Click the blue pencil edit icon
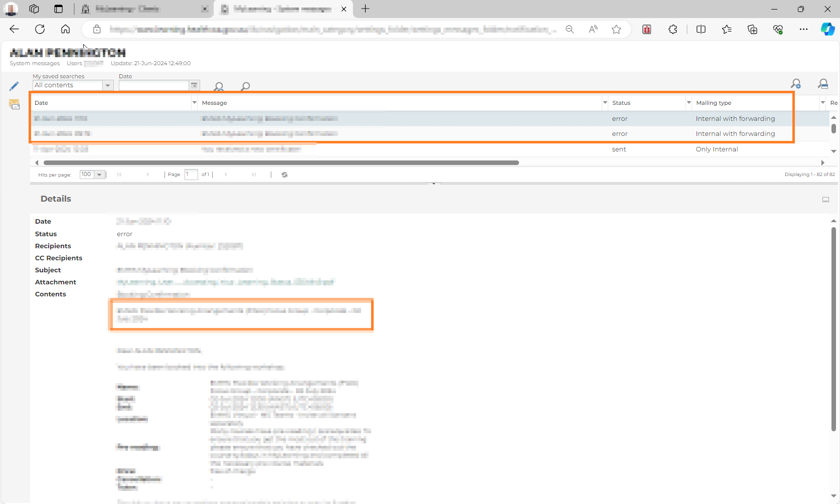The image size is (840, 504). tap(14, 86)
